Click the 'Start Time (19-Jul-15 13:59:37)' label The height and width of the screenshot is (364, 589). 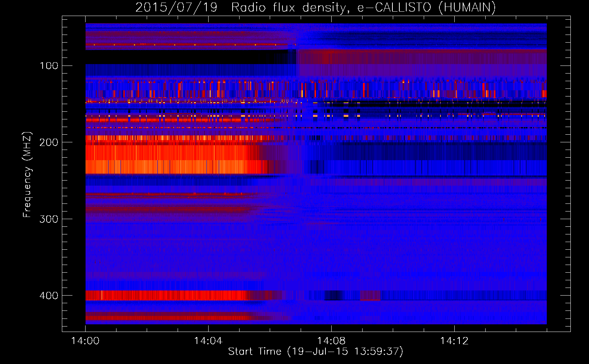click(x=316, y=352)
